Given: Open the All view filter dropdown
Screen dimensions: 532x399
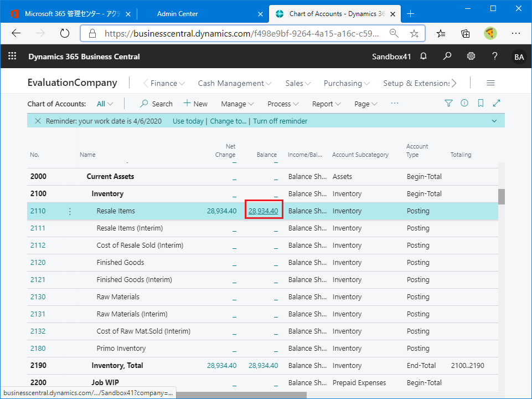Looking at the screenshot, I should (x=105, y=104).
